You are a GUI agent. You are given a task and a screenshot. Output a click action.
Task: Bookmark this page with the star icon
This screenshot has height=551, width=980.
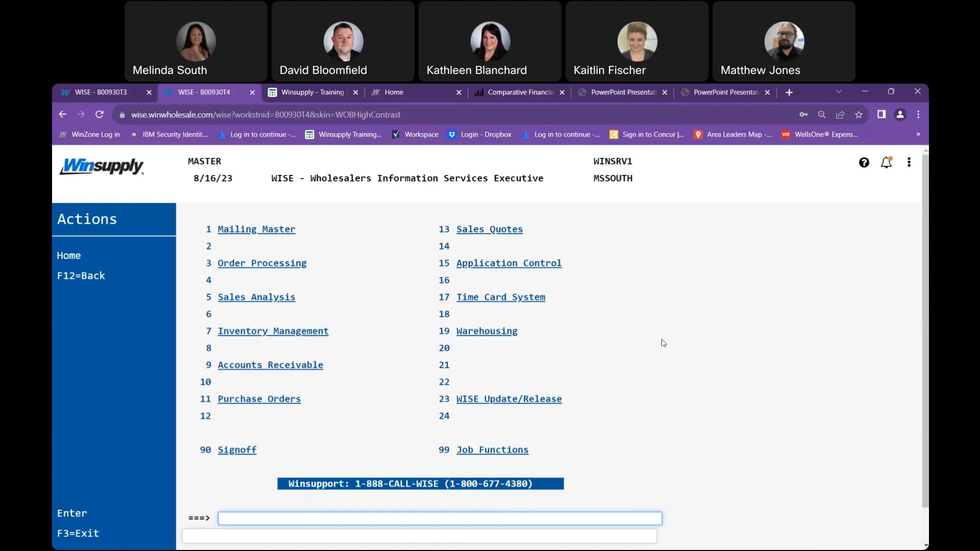pos(859,114)
